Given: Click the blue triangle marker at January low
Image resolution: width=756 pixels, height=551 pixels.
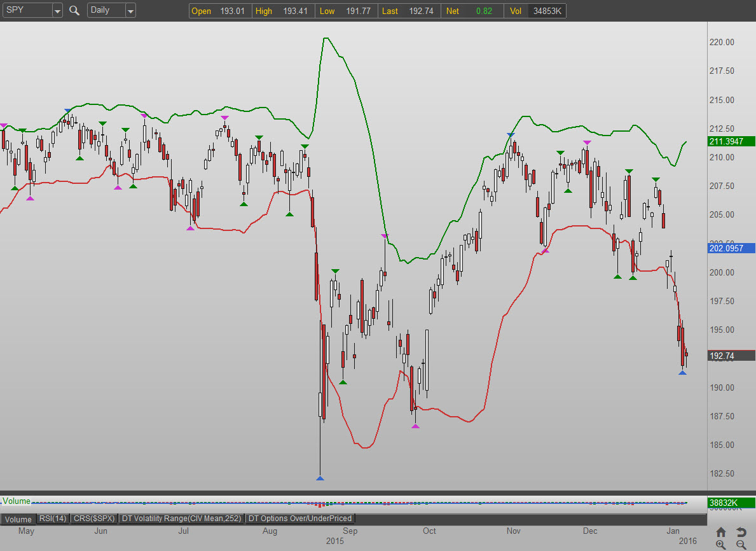Looking at the screenshot, I should [x=682, y=372].
